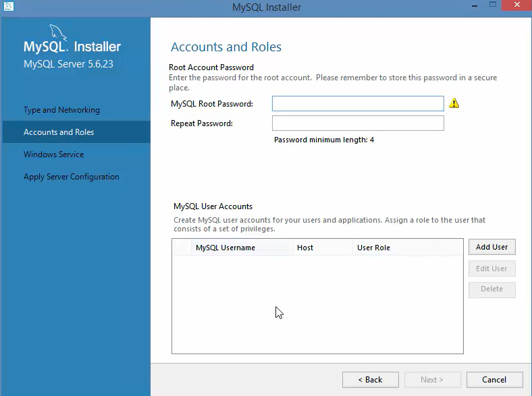Click the Host column header
The image size is (532, 396).
(305, 248)
